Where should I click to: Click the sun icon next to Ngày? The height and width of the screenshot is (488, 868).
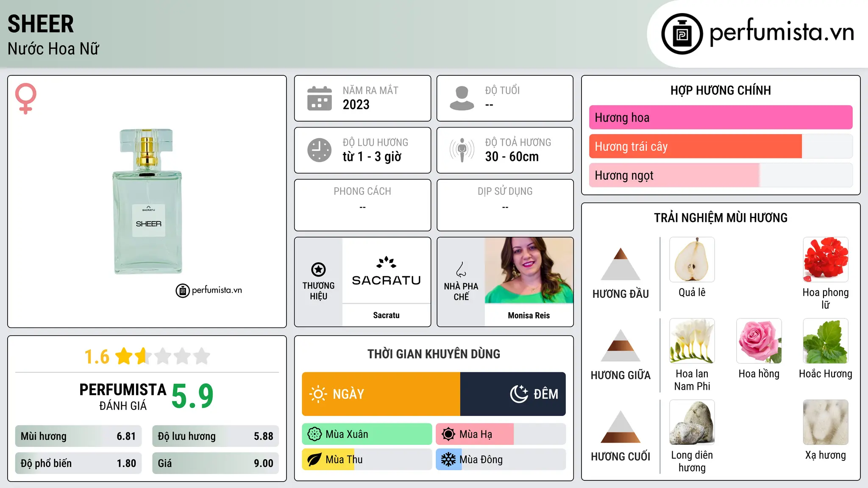tap(318, 394)
